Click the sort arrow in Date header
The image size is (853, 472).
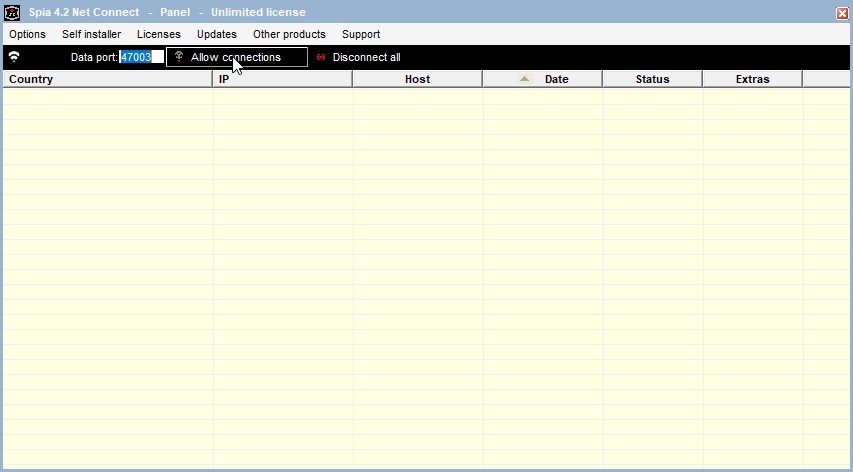(x=524, y=79)
